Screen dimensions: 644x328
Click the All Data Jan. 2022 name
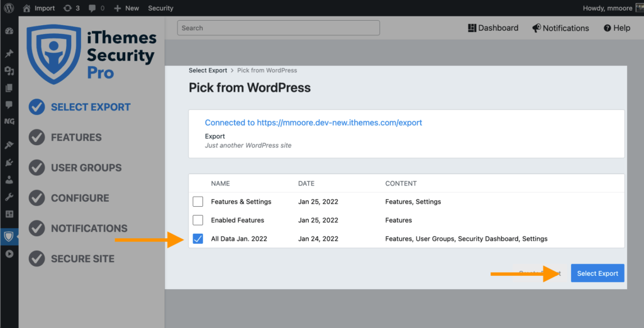(x=239, y=239)
